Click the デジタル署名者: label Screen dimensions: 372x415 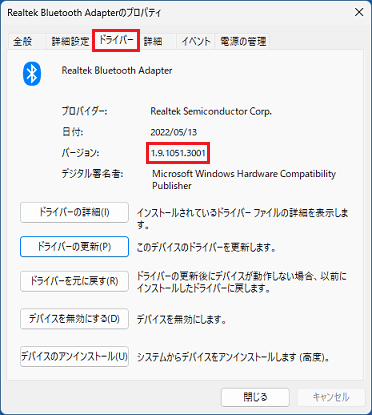pyautogui.click(x=92, y=174)
